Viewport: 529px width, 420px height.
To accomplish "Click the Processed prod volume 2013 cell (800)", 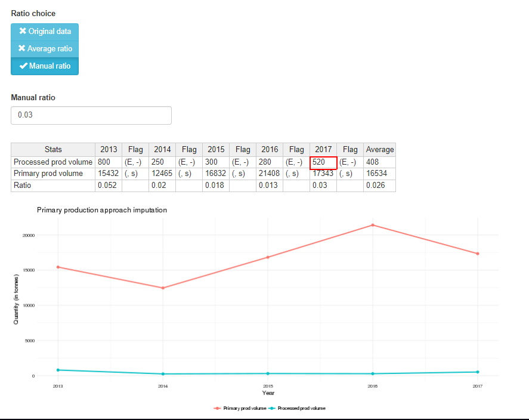I will (x=108, y=162).
